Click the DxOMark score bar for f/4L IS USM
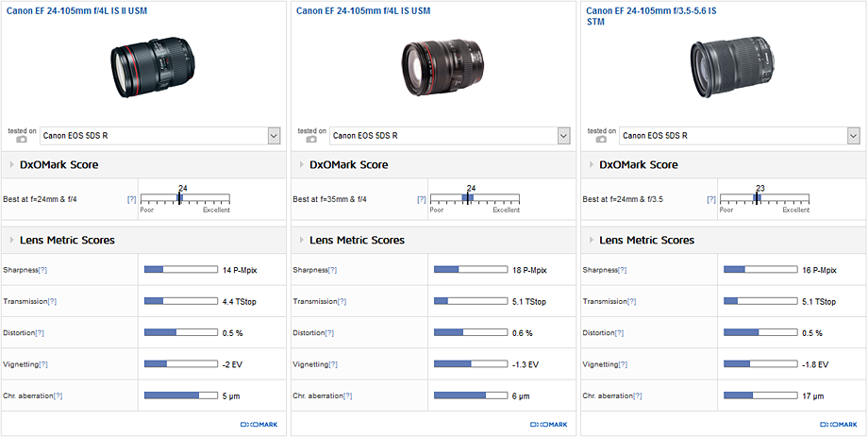The height and width of the screenshot is (437, 868). (475, 197)
